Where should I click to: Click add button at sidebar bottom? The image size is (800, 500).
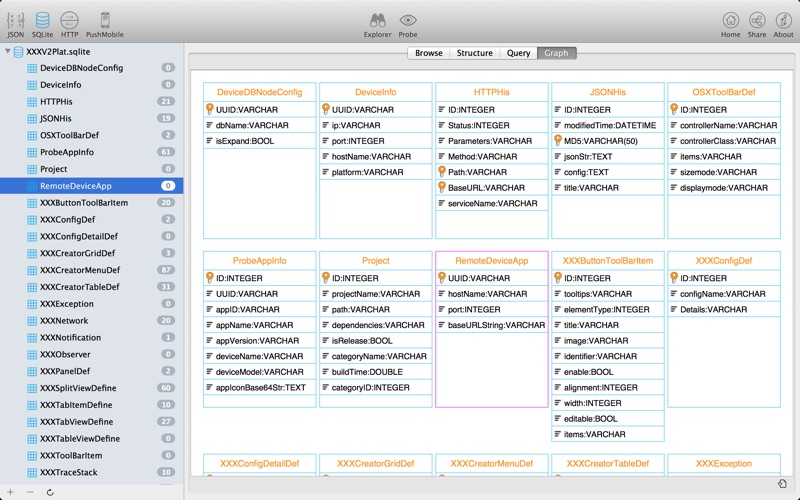(10, 492)
